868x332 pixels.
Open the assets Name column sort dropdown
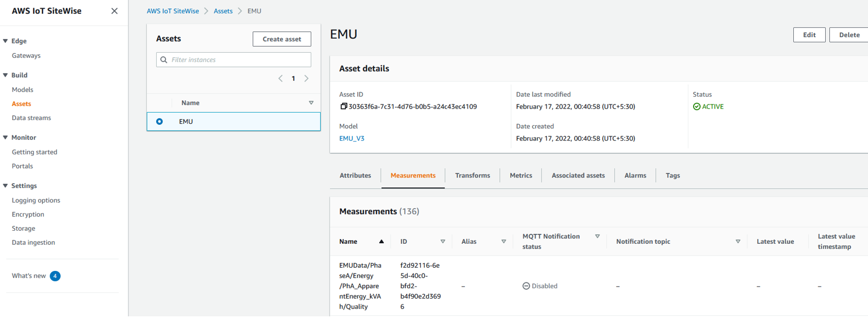coord(311,103)
